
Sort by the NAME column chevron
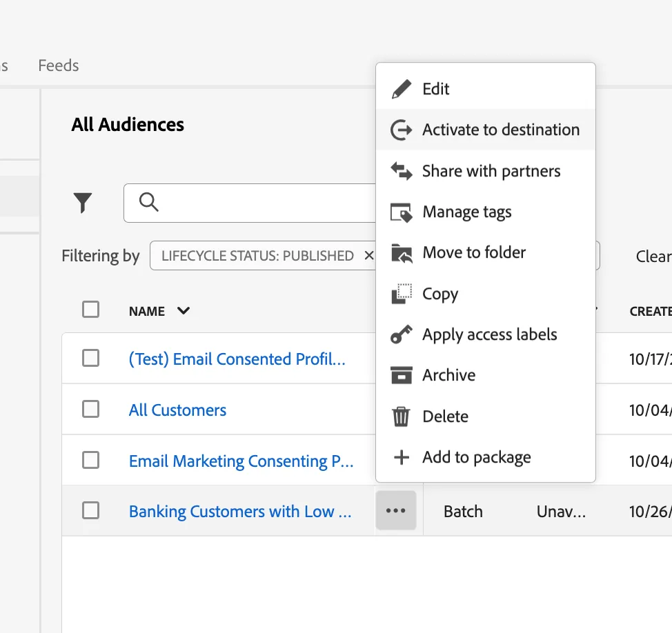(x=184, y=310)
